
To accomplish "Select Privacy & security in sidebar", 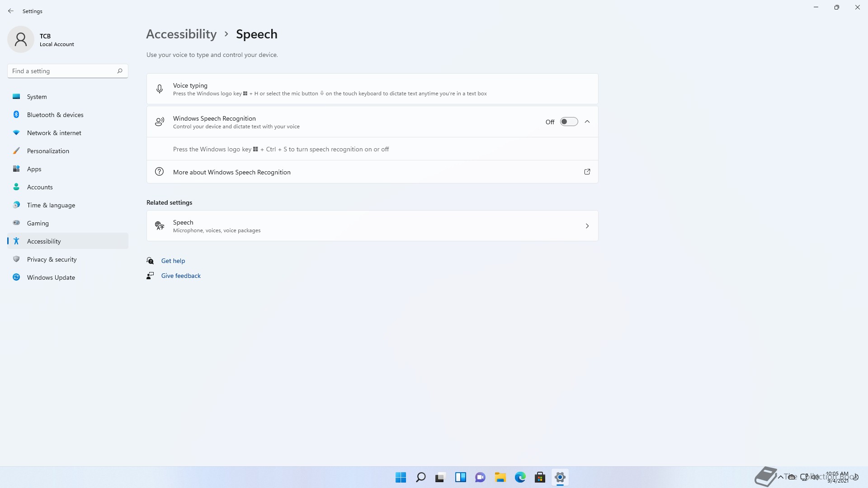I will 68,259.
